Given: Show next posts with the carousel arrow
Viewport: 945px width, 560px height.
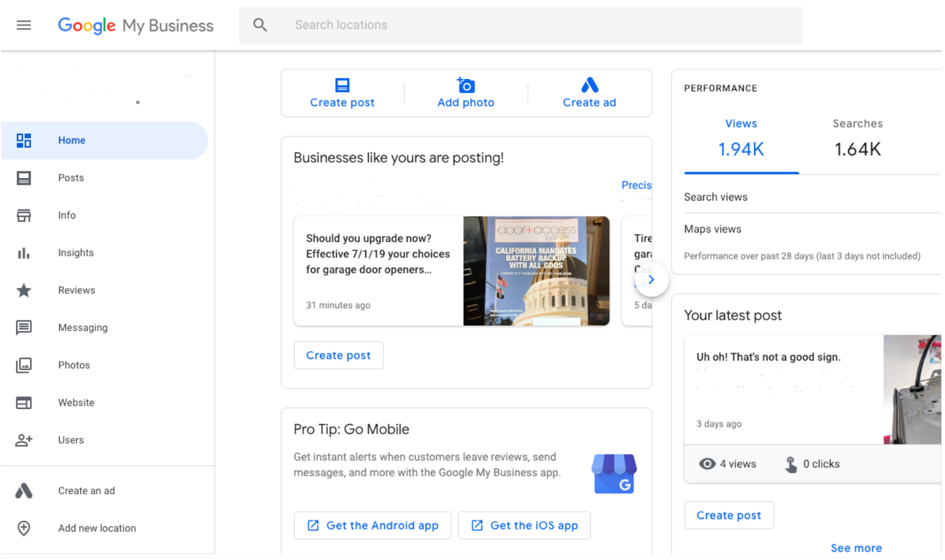Looking at the screenshot, I should (x=651, y=279).
